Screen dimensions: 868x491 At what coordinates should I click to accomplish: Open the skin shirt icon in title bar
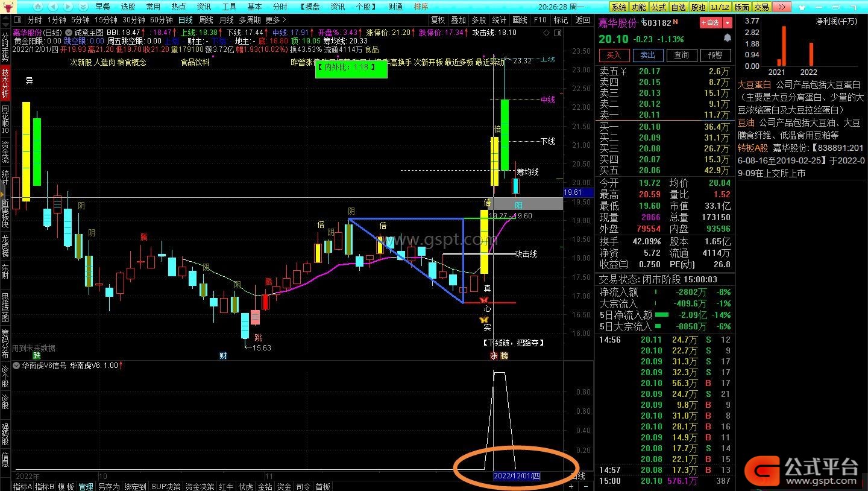[x=801, y=7]
